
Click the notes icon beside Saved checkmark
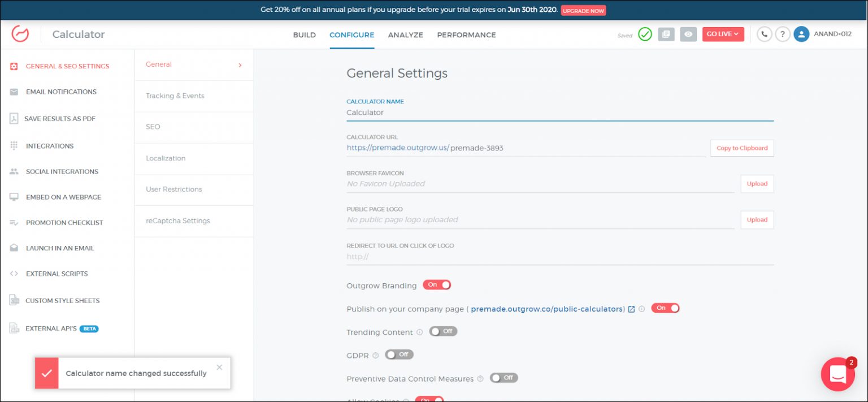click(x=666, y=34)
